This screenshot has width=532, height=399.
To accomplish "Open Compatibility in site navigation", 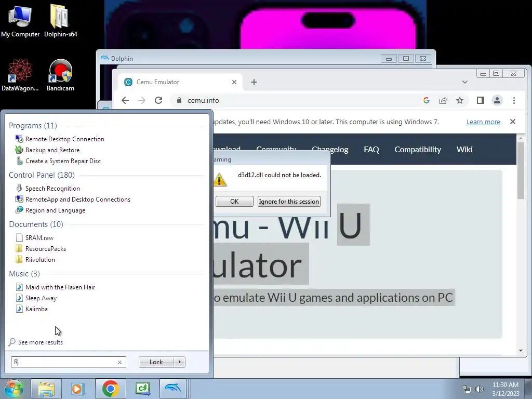I will pos(418,149).
